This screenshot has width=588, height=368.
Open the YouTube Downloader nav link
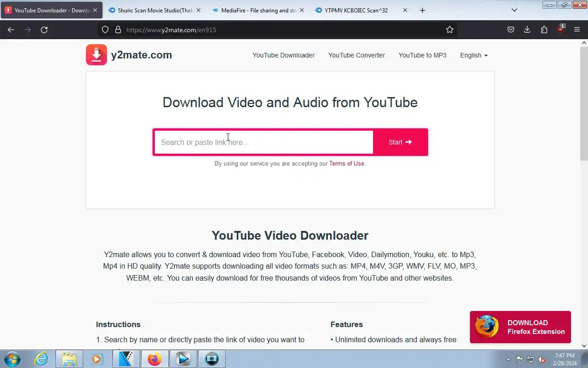tap(283, 55)
